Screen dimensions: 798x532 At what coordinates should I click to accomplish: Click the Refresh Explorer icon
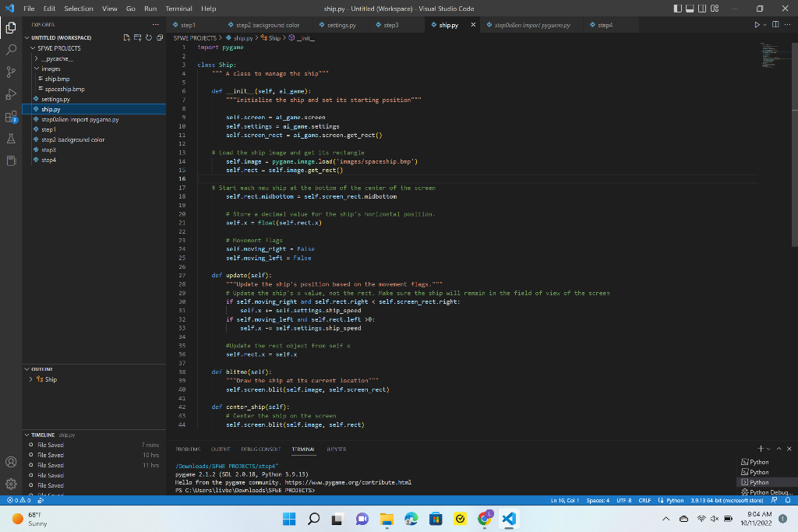(x=148, y=37)
